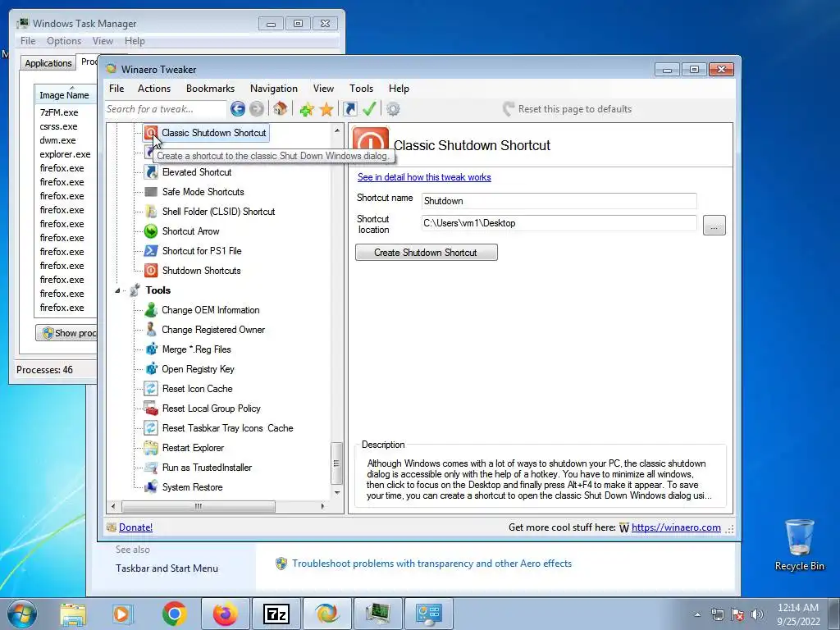The image size is (840, 630).
Task: Open the Actions menu
Action: (x=154, y=89)
